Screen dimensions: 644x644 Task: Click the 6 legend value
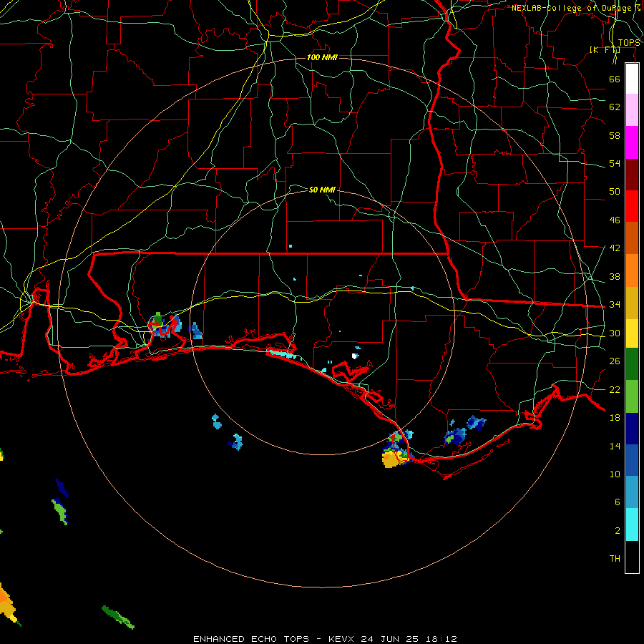[618, 502]
